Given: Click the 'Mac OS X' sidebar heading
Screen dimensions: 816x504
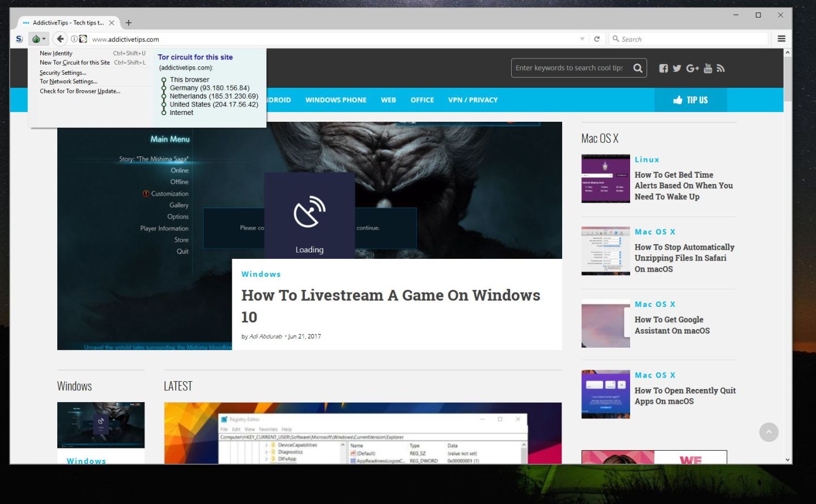Looking at the screenshot, I should [600, 139].
